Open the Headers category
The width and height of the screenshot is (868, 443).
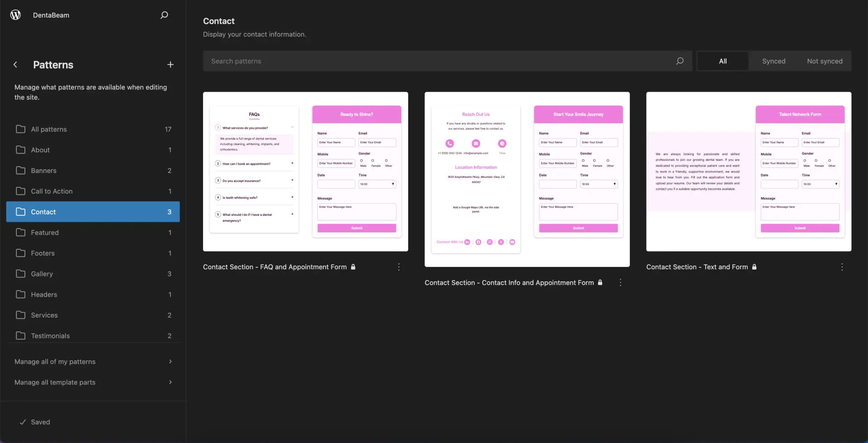(93, 294)
